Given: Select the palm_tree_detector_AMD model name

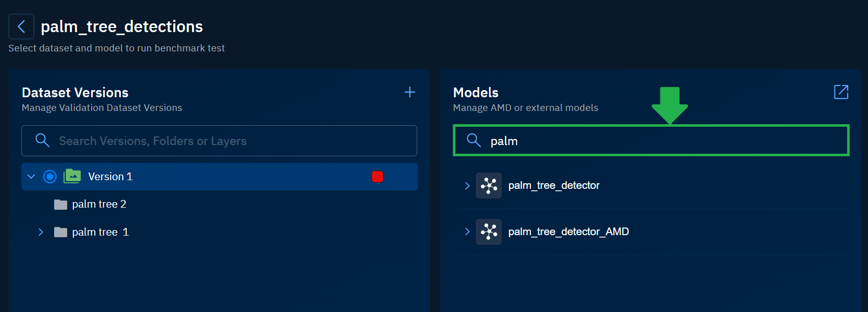Looking at the screenshot, I should [568, 232].
